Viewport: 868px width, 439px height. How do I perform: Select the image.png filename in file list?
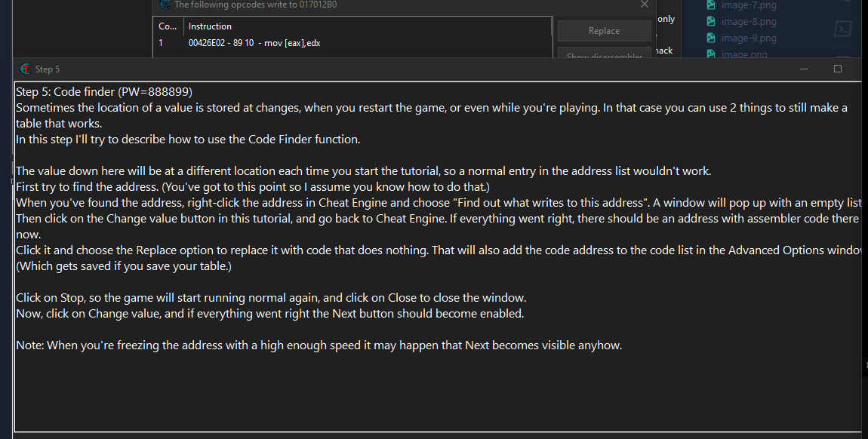(x=744, y=54)
